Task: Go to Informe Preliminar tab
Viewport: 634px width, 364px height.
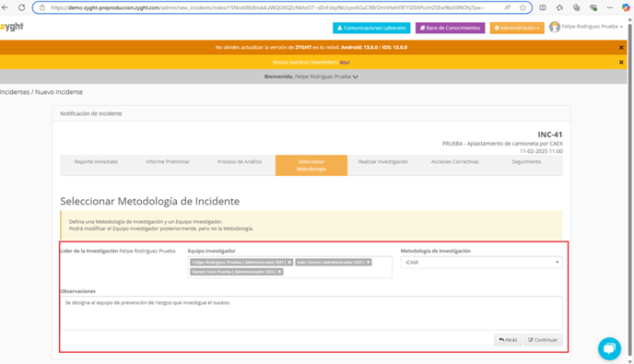Action: tap(168, 162)
